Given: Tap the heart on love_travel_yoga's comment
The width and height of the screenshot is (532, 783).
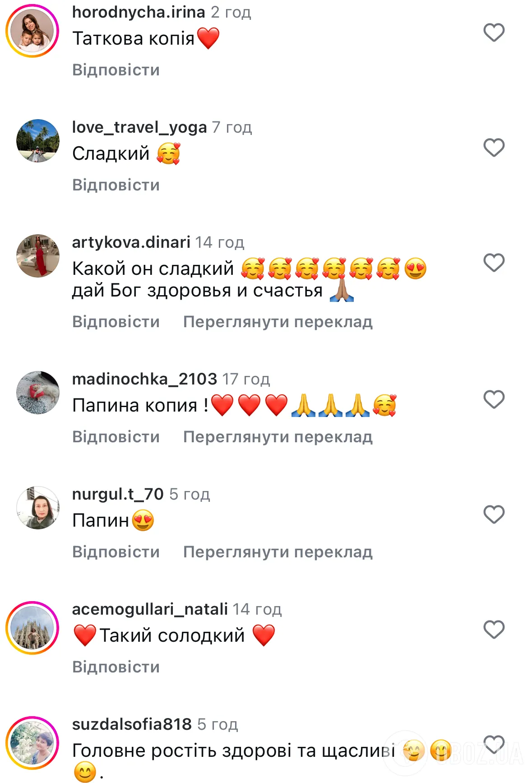Looking at the screenshot, I should (494, 148).
